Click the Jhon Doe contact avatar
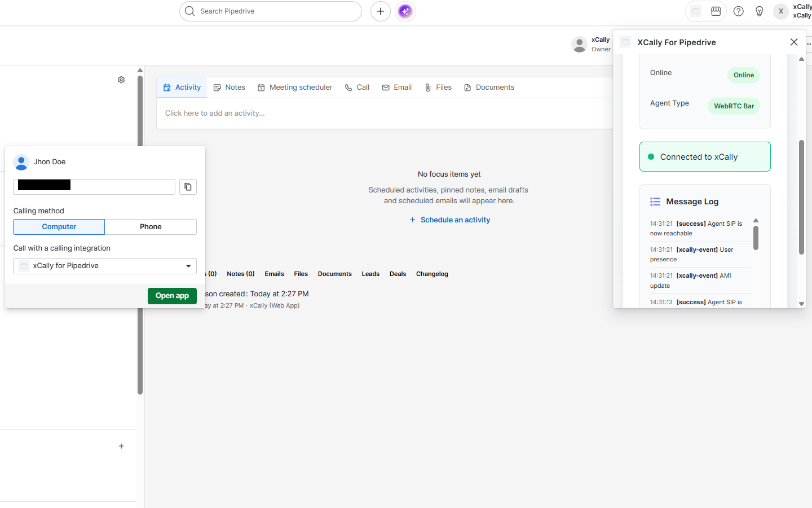Screen dimensions: 812x508 [21, 163]
